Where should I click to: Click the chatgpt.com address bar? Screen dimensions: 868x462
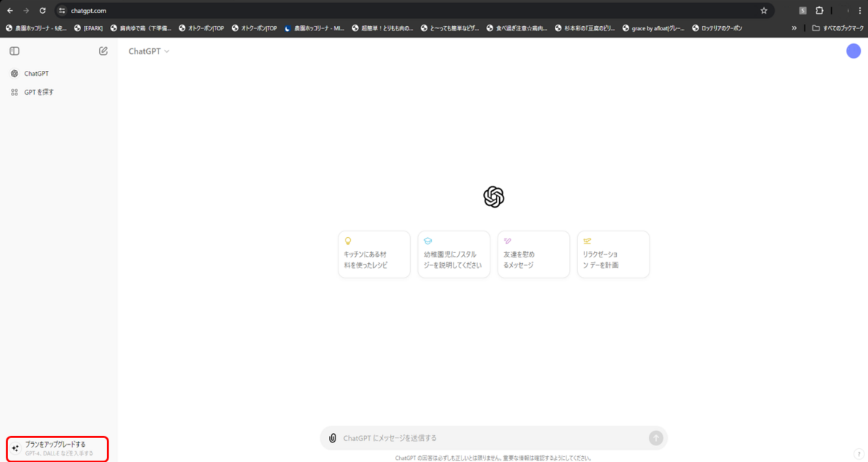(x=414, y=11)
